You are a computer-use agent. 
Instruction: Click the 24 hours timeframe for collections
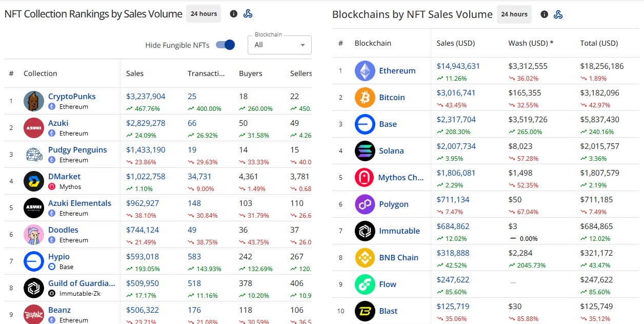point(203,14)
